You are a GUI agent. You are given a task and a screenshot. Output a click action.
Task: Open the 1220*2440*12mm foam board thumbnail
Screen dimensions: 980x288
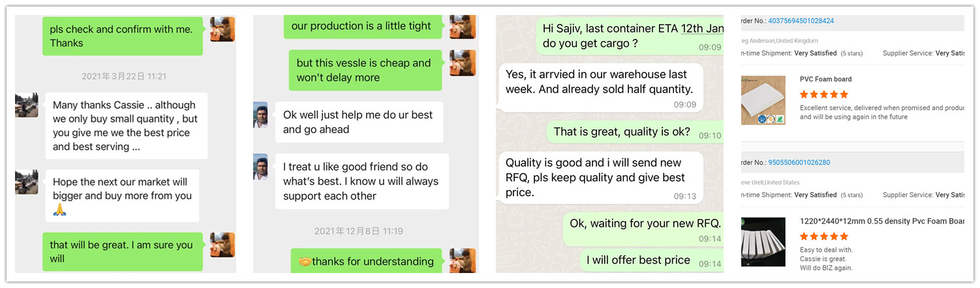763,242
